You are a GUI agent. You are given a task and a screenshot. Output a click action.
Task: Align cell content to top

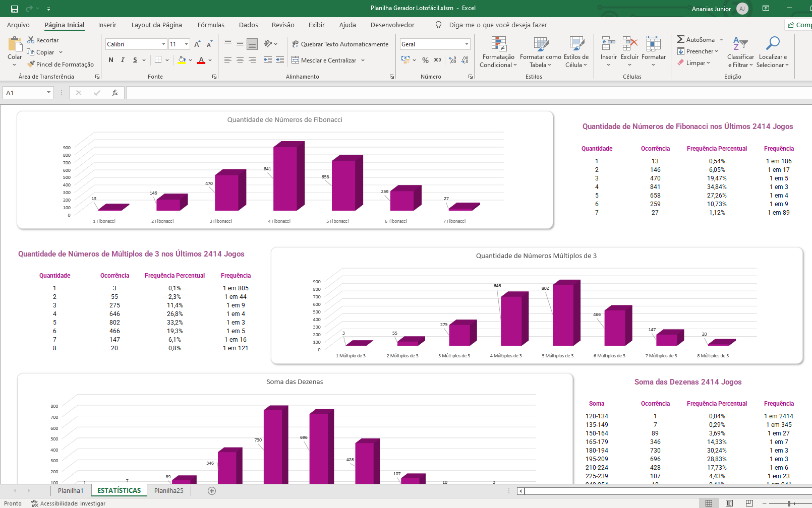point(228,44)
